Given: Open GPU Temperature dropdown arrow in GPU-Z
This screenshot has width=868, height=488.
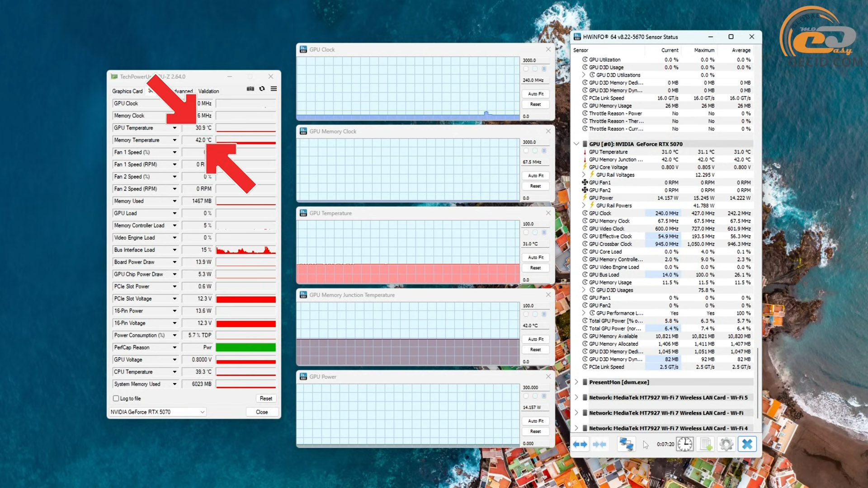Looking at the screenshot, I should (x=175, y=128).
